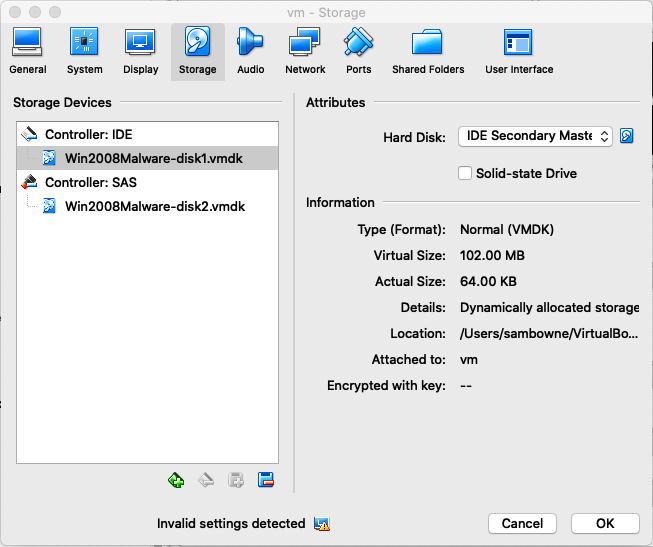This screenshot has height=547, width=653.
Task: Click the Virtual Size value 102.00 MB
Action: [492, 255]
